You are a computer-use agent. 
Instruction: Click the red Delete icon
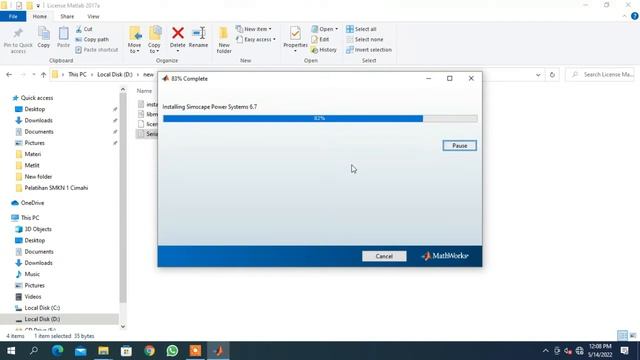tap(178, 33)
